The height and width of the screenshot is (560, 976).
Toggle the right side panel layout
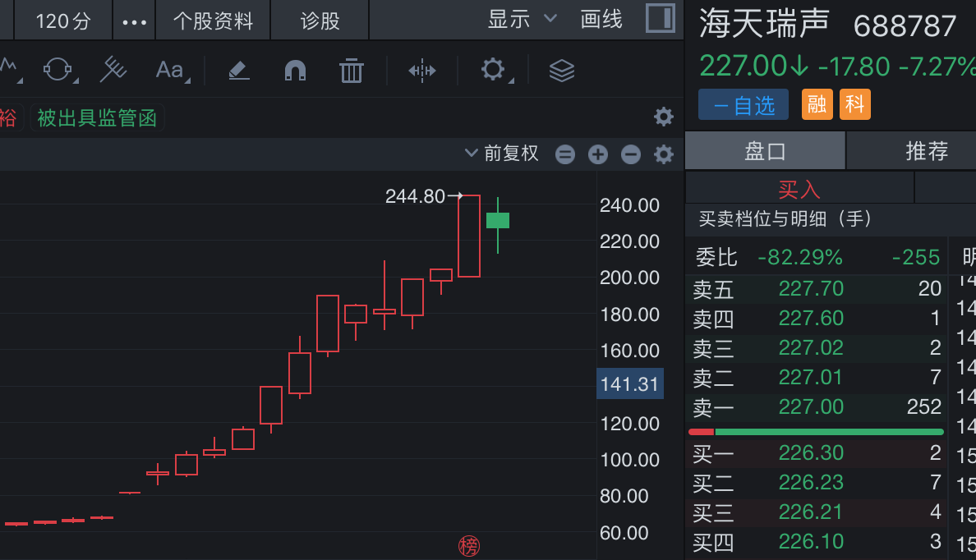(x=660, y=19)
